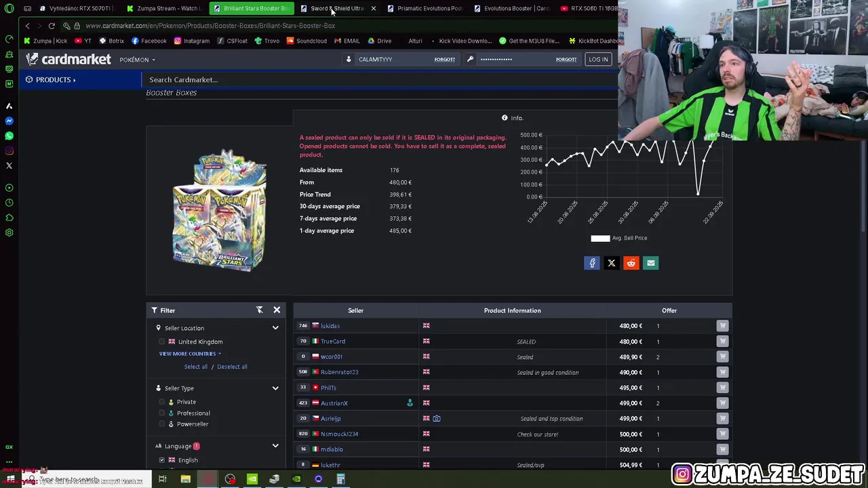
Task: Click the Log In button
Action: [598, 60]
